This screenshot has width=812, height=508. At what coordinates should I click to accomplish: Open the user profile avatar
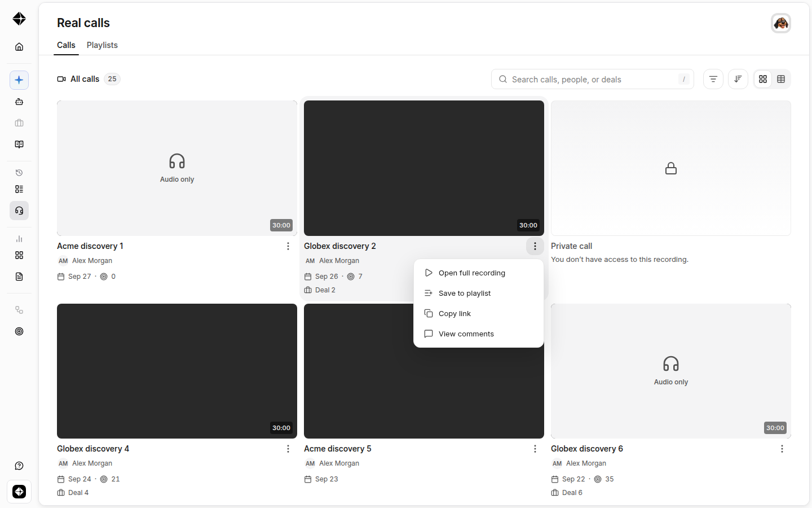(x=781, y=23)
